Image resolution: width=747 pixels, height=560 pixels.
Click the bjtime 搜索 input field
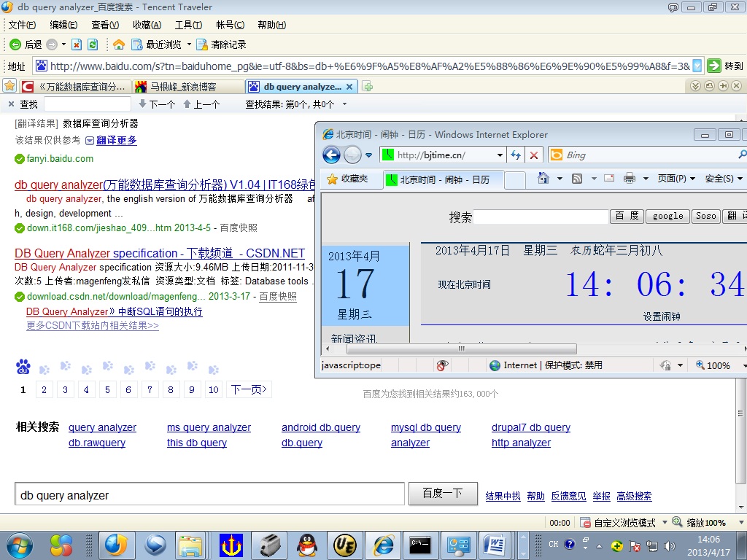(x=541, y=217)
